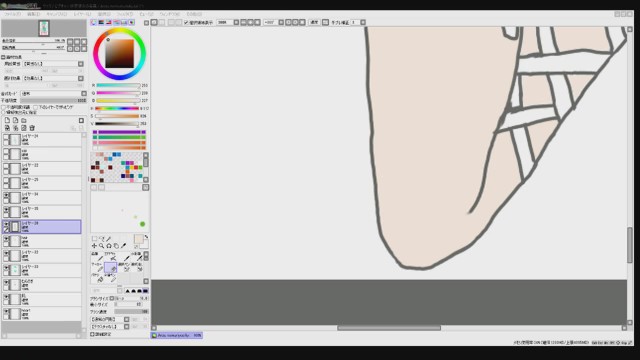Screen dimensions: 640x360
Task: Open the paper texture dropdown
Action: [54, 64]
